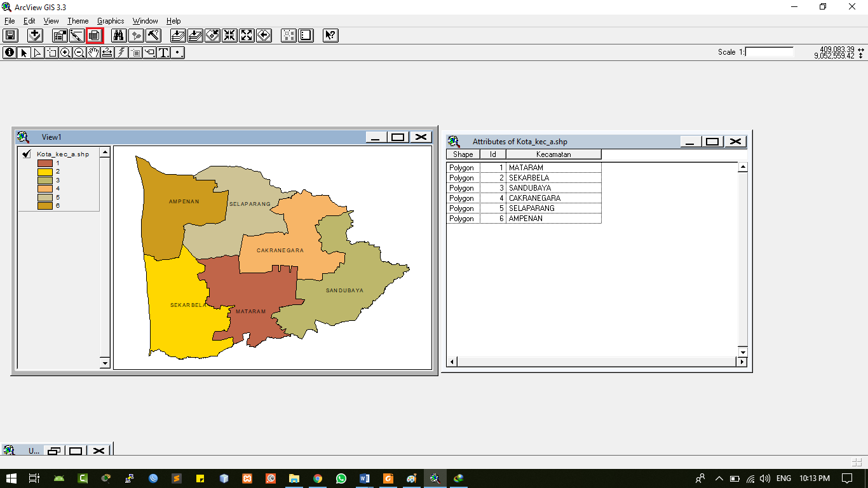Select the Select Feature tool
The width and height of the screenshot is (868, 488).
pyautogui.click(x=51, y=53)
